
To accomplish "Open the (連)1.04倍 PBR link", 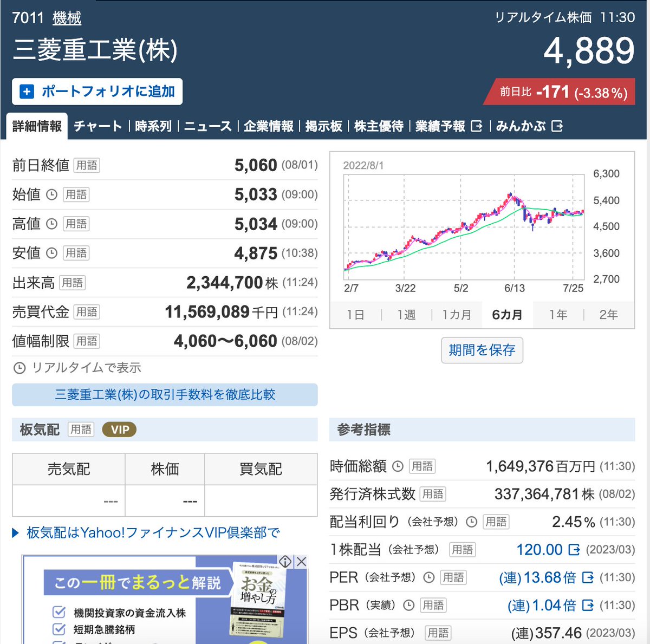I will coord(542,606).
